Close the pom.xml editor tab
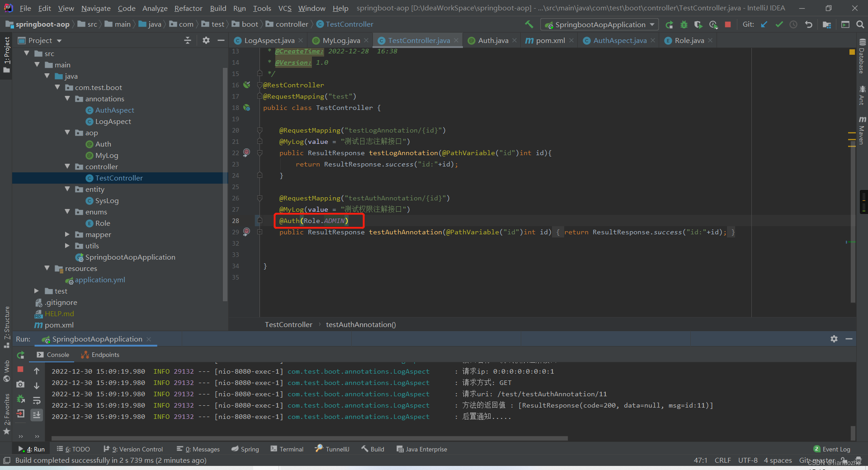 pos(572,40)
